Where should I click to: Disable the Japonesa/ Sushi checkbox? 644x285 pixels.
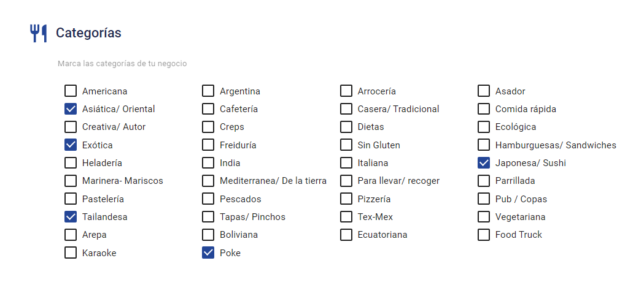pyautogui.click(x=484, y=163)
